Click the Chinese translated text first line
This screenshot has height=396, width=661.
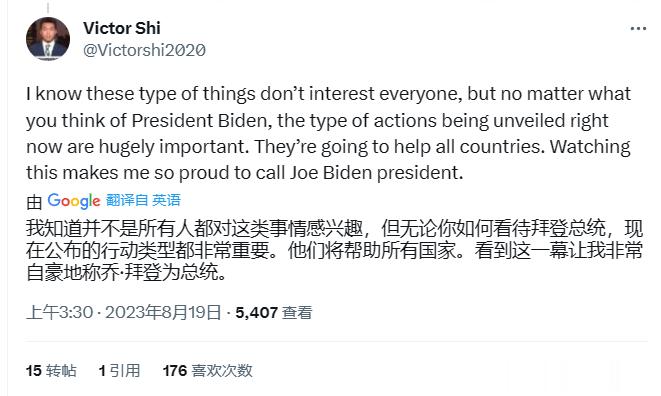coord(334,229)
